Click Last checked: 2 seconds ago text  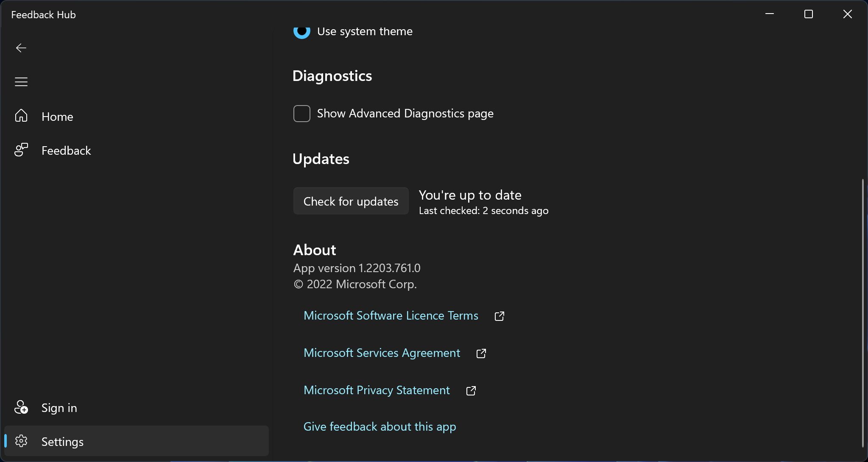click(x=484, y=211)
